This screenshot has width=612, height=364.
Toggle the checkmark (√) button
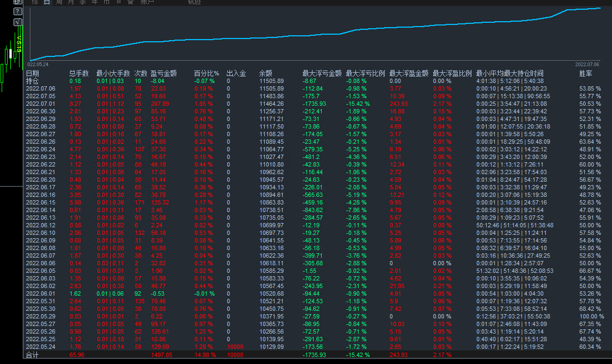point(17,22)
